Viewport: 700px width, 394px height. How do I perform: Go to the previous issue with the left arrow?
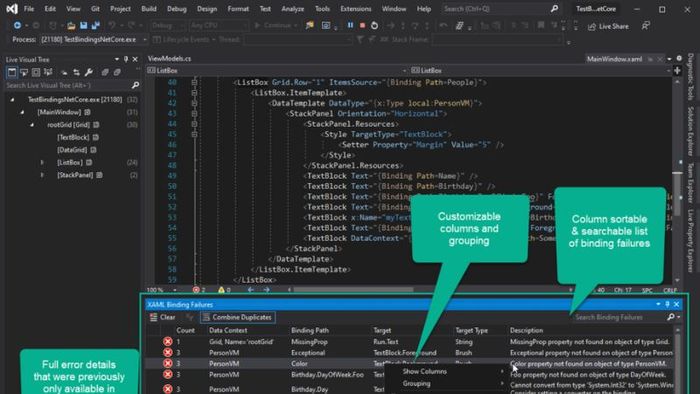tap(251, 290)
